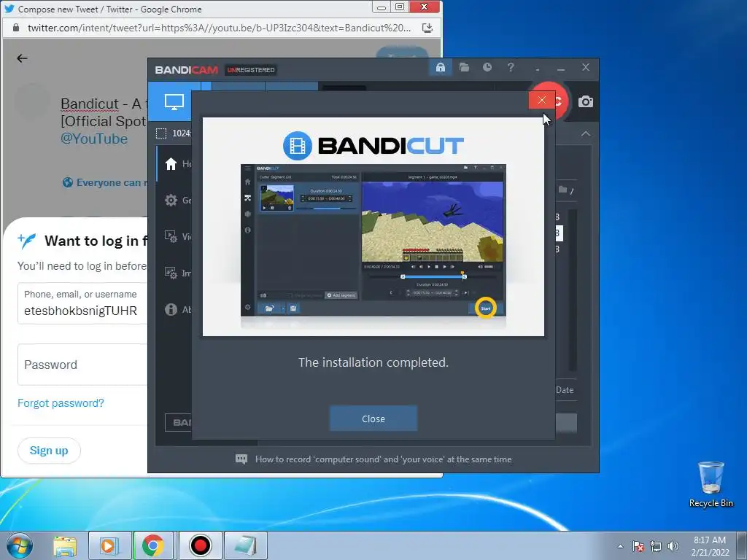
Task: Select the Bandicam screen recording monitor mode tab
Action: [x=174, y=101]
